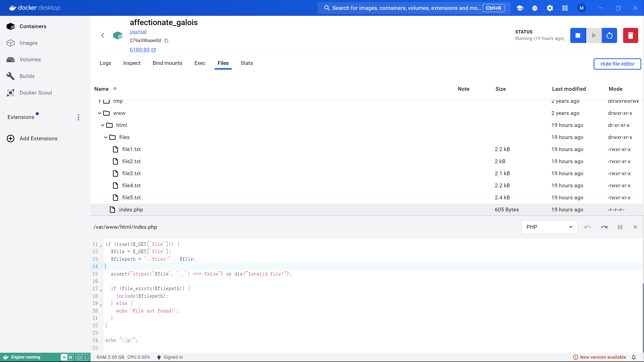644x362 pixels.
Task: Collapse the files folder
Action: (106, 137)
